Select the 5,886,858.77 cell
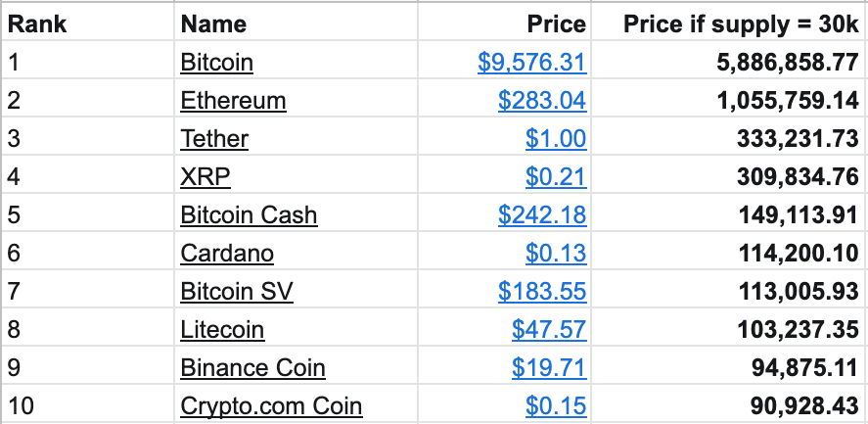 click(729, 62)
